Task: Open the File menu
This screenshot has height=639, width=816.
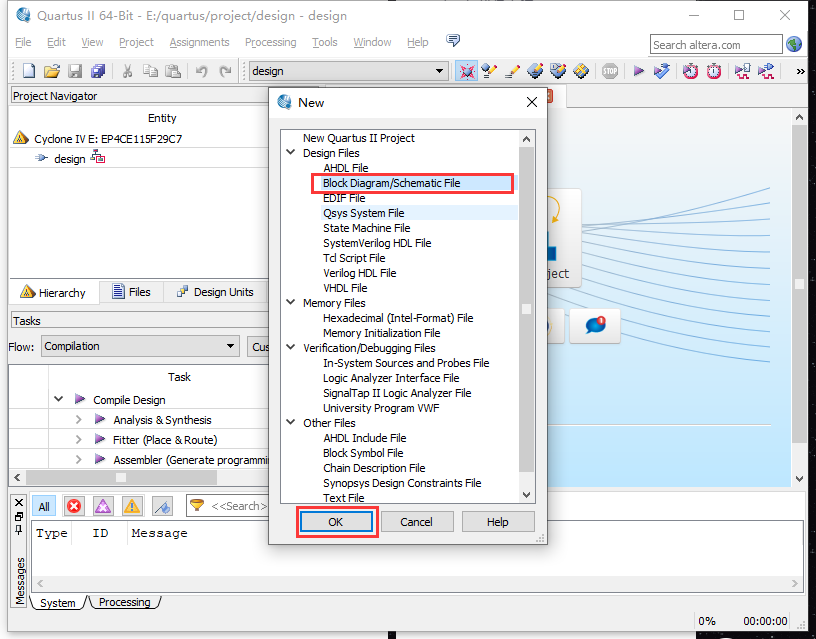Action: [x=23, y=42]
